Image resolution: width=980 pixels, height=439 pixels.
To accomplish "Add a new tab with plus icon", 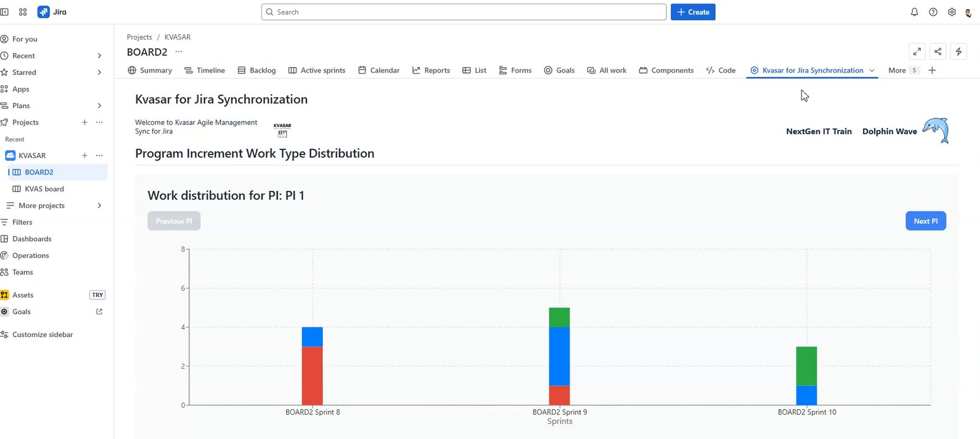I will pos(932,70).
